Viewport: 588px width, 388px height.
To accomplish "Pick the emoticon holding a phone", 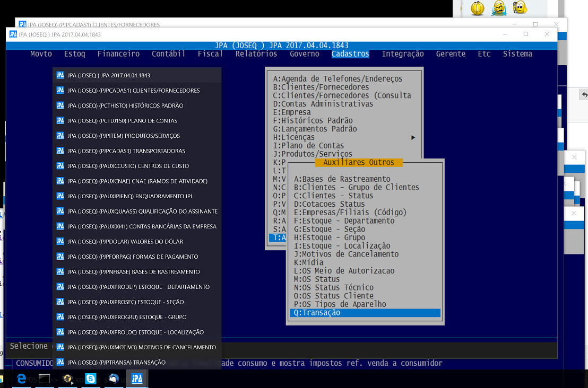I will pos(520,7).
